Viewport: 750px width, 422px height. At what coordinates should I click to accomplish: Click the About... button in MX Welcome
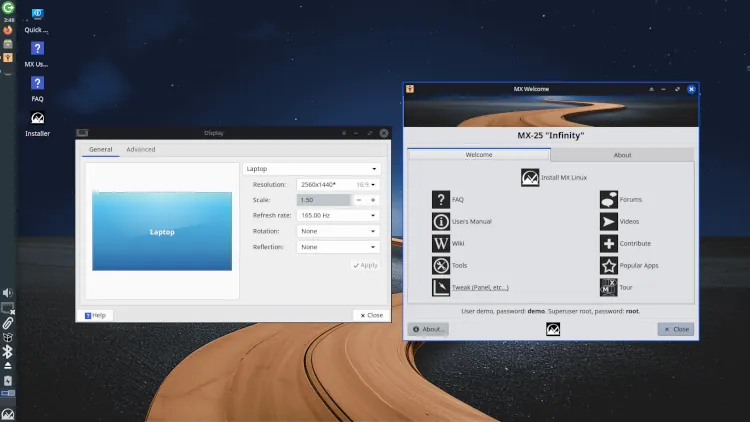428,329
